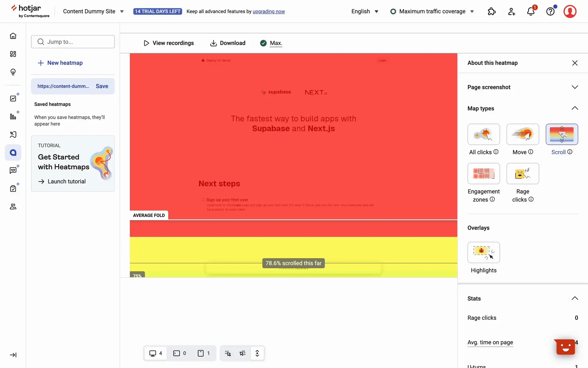Viewport: 588px width, 368px height.
Task: Open the help question mark icon
Action: [x=550, y=12]
